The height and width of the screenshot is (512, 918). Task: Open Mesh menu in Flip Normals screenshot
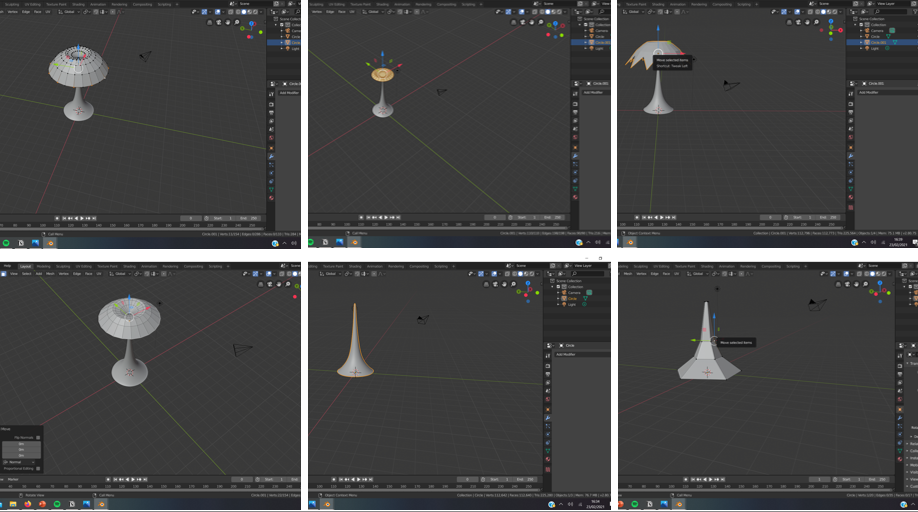50,274
